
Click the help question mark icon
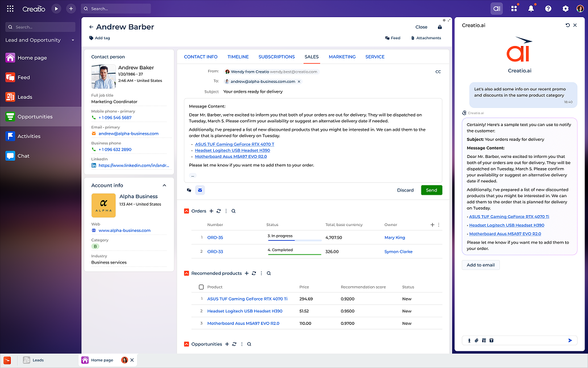point(547,9)
